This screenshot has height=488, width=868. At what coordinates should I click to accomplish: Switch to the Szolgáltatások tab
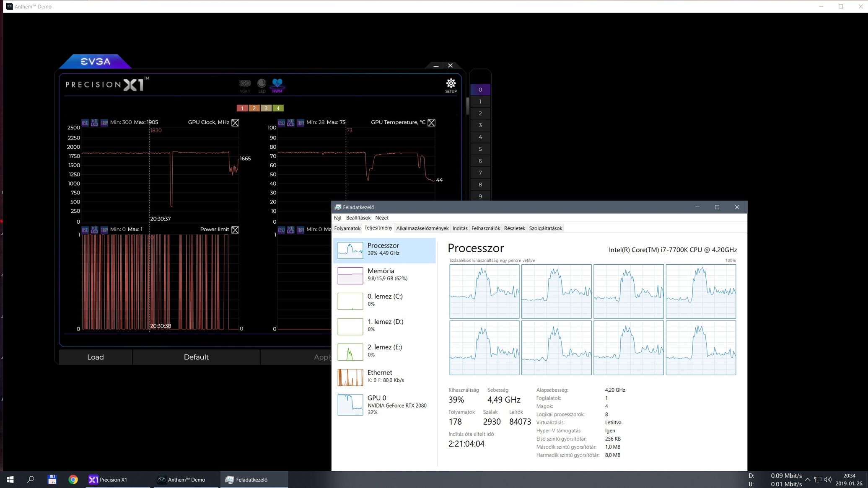(x=546, y=228)
